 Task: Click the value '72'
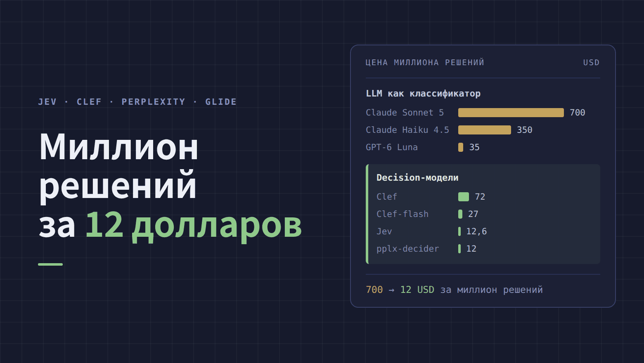pos(480,197)
